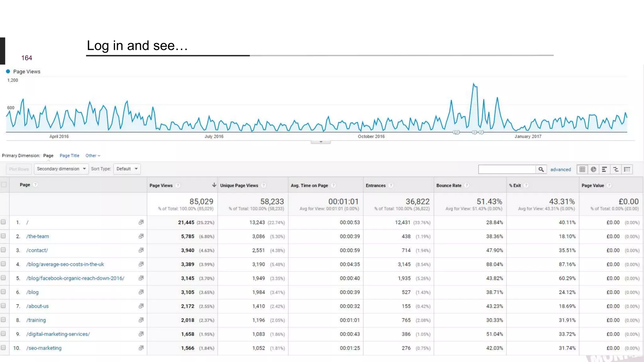This screenshot has height=362, width=644.
Task: Expand the Other primary dimension menu
Action: tap(92, 156)
